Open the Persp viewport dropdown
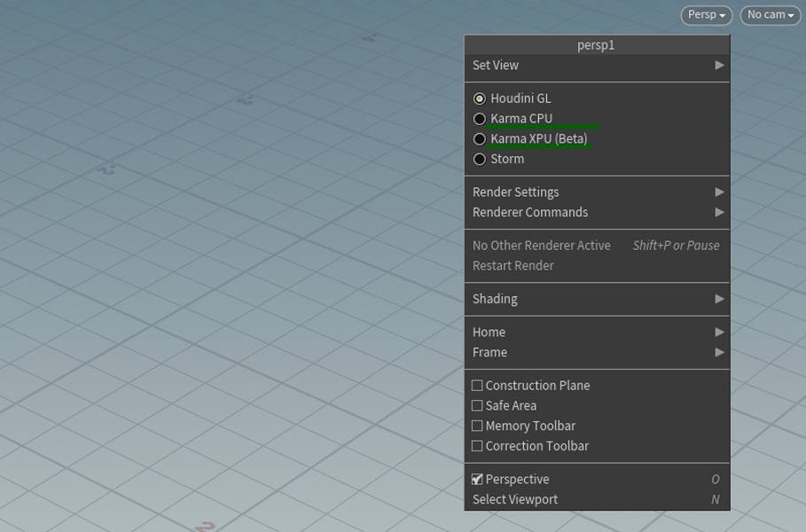The width and height of the screenshot is (806, 532). tap(706, 15)
